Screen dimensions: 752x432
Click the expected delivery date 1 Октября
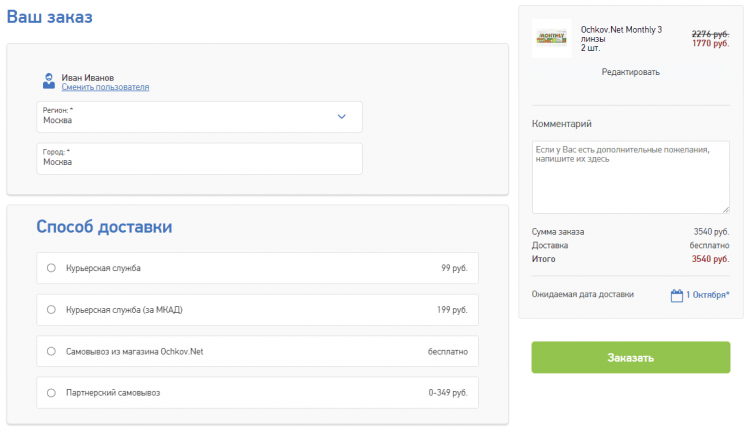pyautogui.click(x=707, y=295)
